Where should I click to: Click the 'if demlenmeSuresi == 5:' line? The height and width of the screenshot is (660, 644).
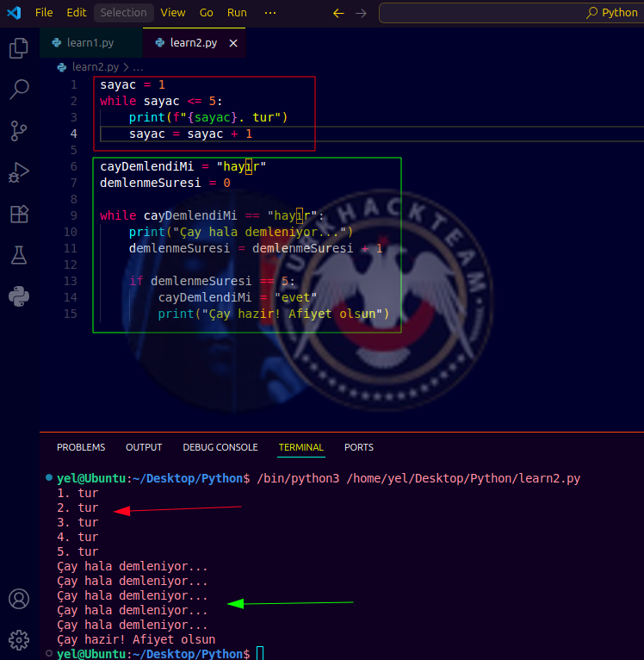click(x=212, y=281)
